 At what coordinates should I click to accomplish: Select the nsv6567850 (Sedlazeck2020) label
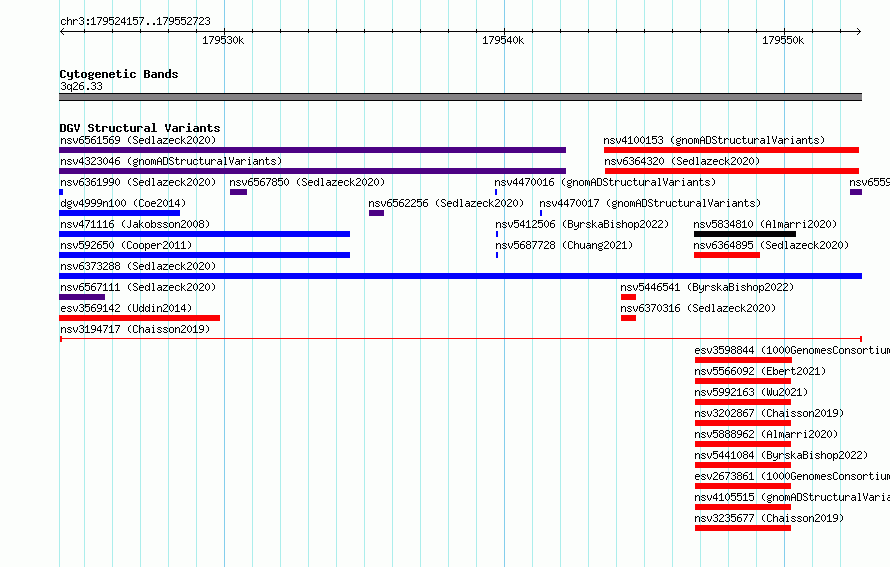(307, 182)
